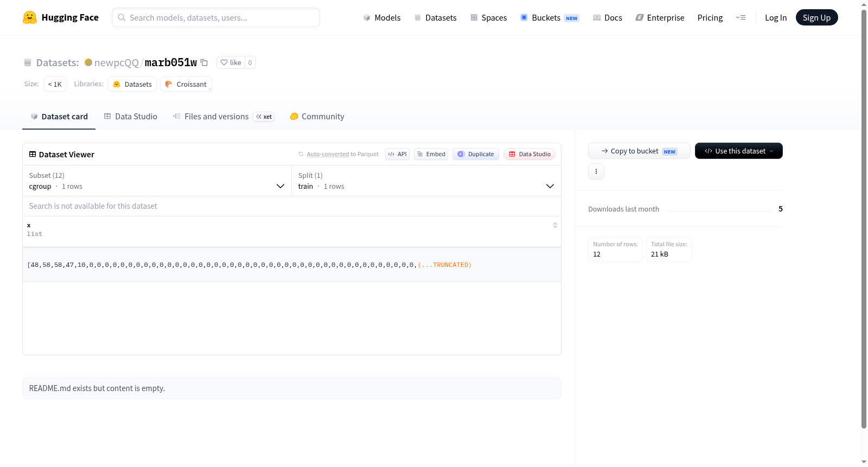Click the newpcQQ user avatar icon

(88, 62)
